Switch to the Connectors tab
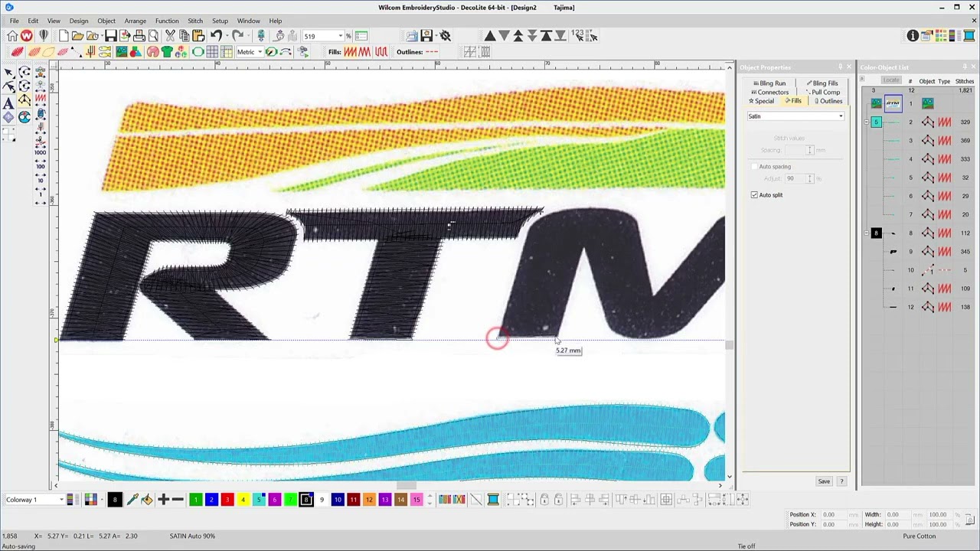 coord(769,92)
